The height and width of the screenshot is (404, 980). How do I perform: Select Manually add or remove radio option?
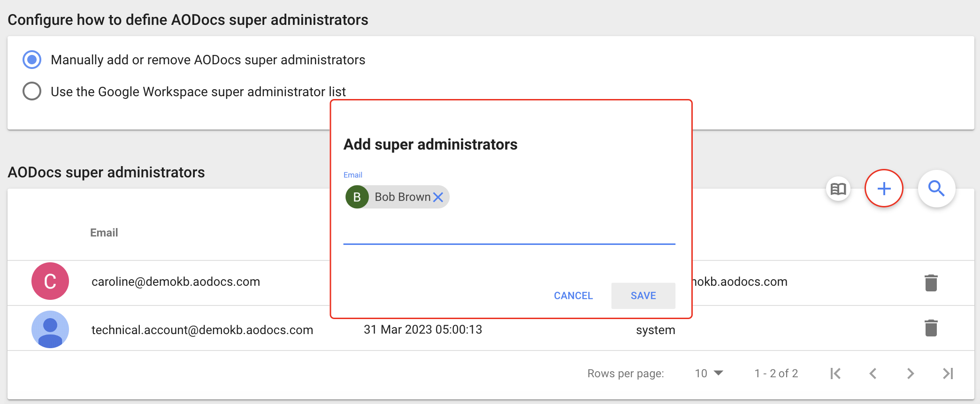[x=32, y=60]
